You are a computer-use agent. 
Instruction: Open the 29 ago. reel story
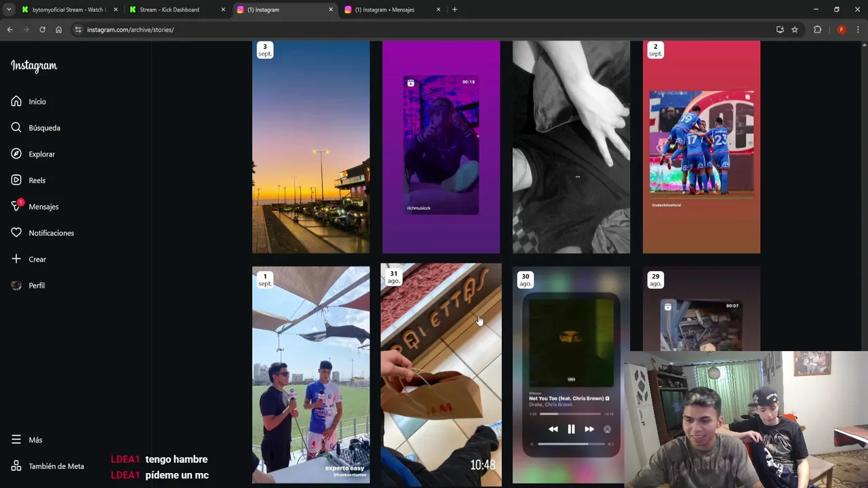click(x=701, y=309)
